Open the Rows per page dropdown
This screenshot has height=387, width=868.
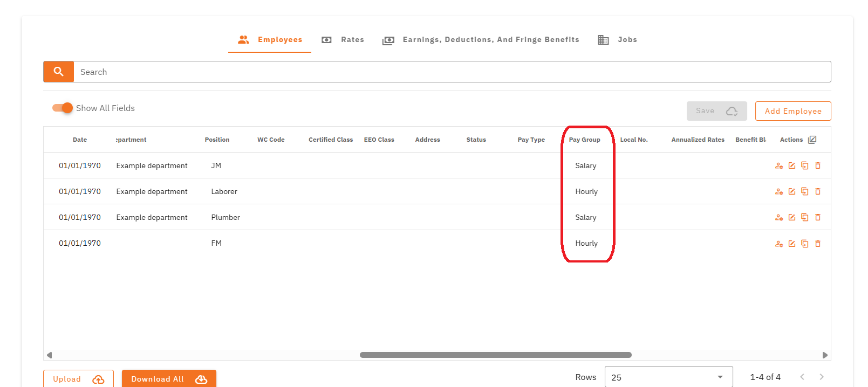(x=668, y=377)
